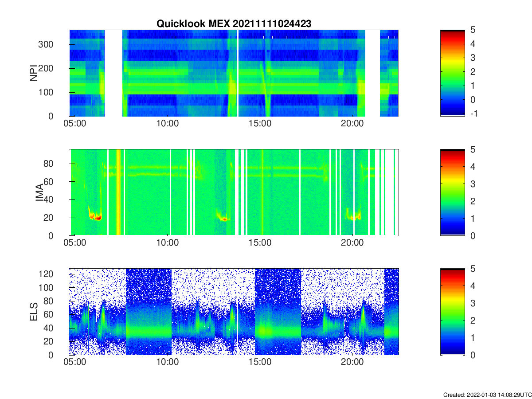Click the 5 label on the NPI colorbar
Viewport: 532px width, 399px height.
[x=473, y=30]
